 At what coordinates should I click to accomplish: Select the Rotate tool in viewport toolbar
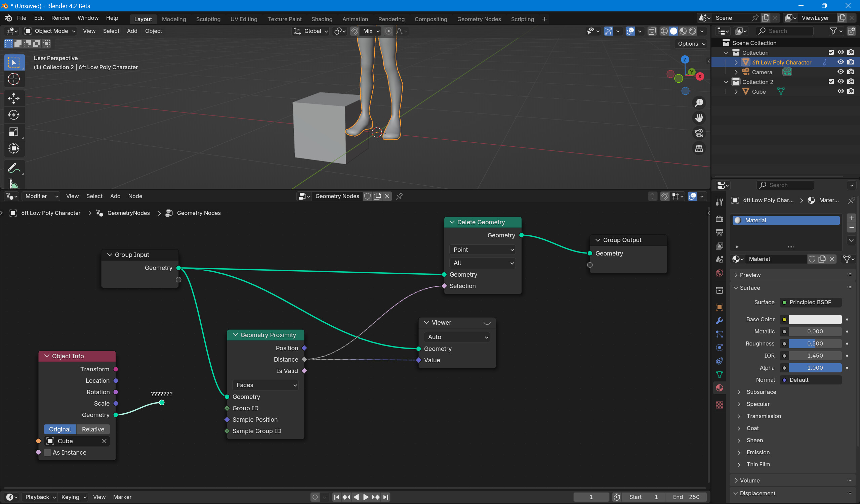(14, 115)
